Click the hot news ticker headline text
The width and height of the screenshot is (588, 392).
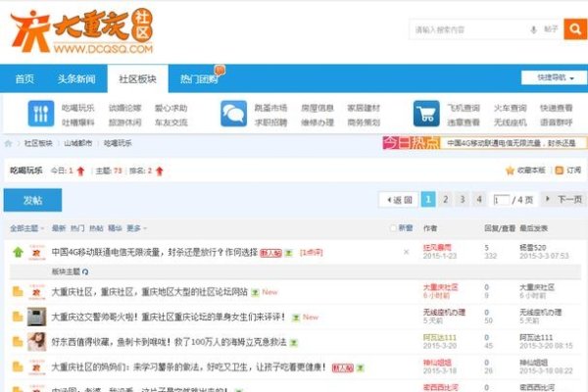[x=512, y=143]
